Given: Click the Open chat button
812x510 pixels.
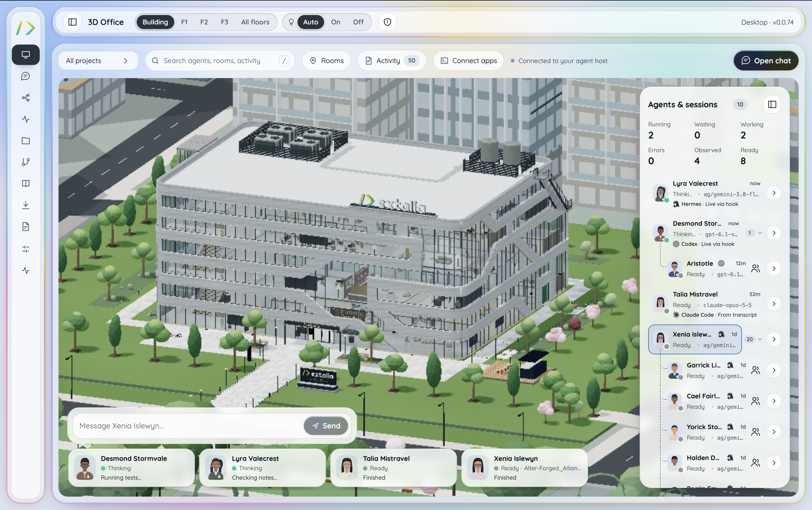Looking at the screenshot, I should [x=766, y=61].
